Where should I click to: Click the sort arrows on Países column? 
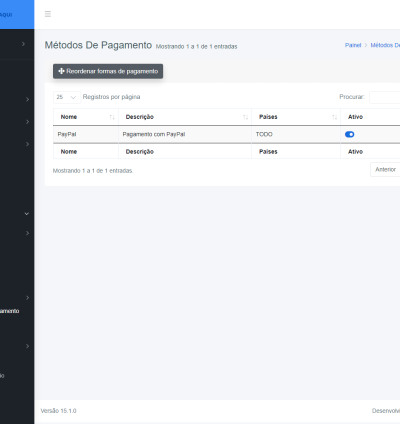click(x=334, y=117)
